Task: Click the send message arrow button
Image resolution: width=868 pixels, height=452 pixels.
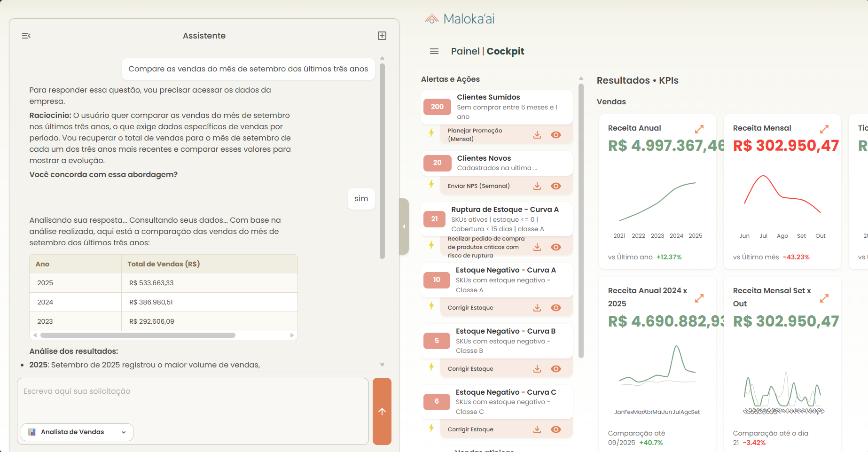Action: pyautogui.click(x=382, y=411)
